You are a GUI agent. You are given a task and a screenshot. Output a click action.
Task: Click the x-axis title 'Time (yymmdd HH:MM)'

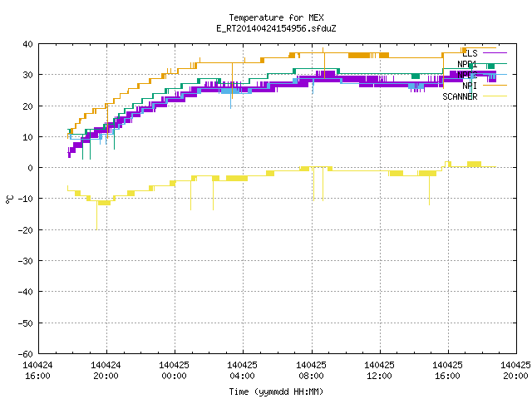pyautogui.click(x=276, y=392)
